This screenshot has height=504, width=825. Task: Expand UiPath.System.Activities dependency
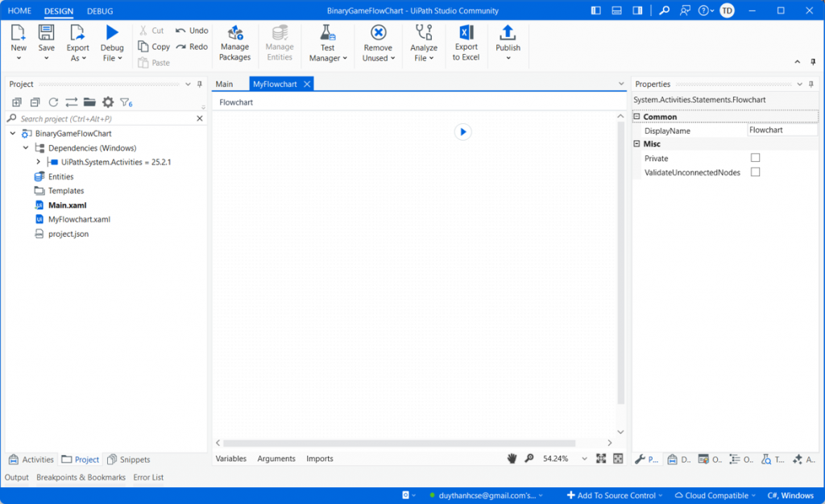pos(38,162)
